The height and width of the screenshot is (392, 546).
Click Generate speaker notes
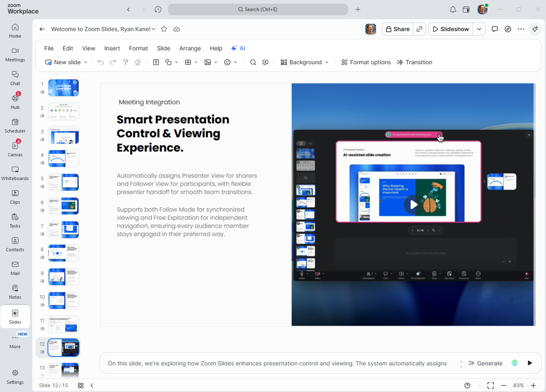tap(485, 363)
